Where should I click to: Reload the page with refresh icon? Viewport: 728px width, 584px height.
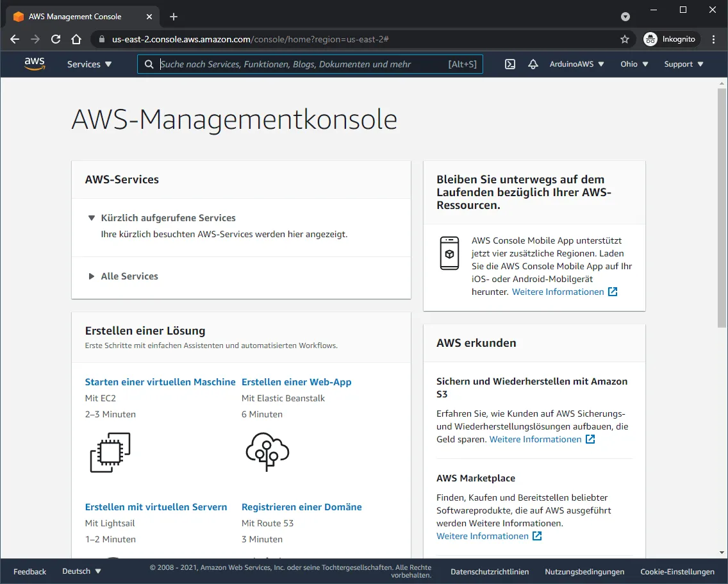tap(56, 39)
